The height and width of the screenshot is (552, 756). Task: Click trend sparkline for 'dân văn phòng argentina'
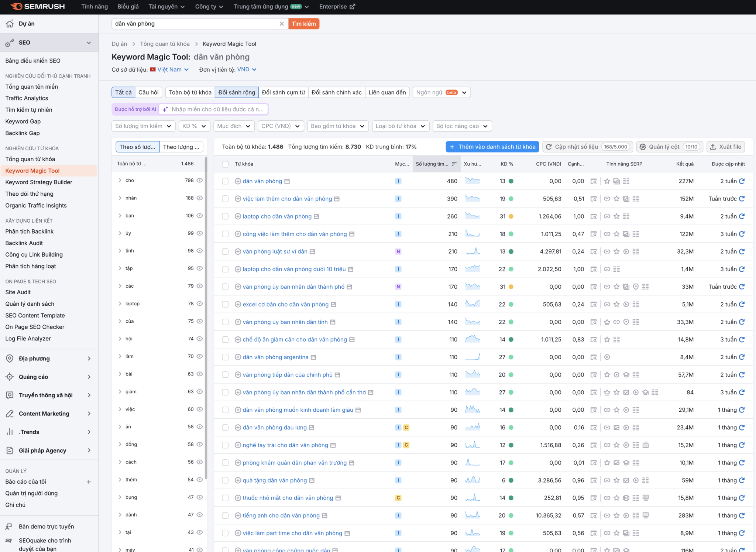(x=472, y=357)
